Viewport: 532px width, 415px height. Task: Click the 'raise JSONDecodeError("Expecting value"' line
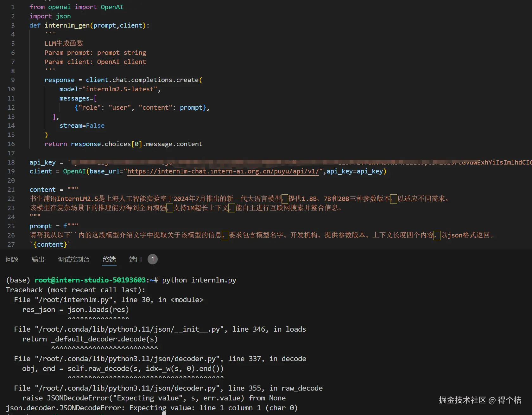pos(154,398)
